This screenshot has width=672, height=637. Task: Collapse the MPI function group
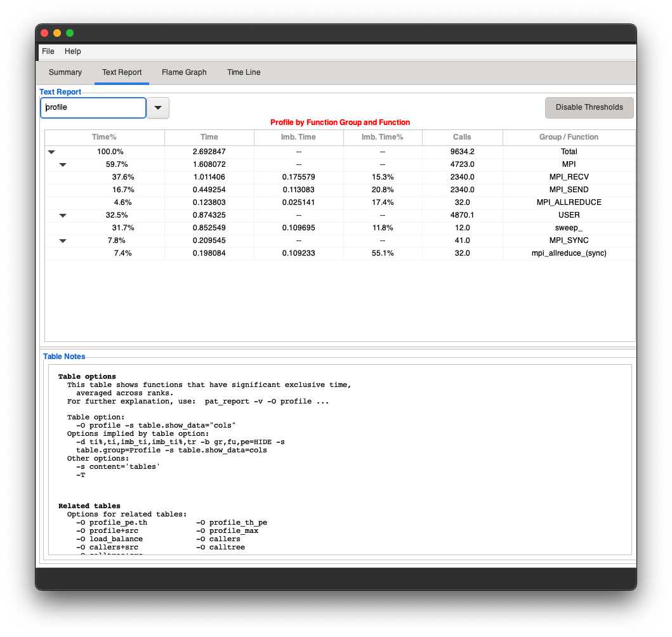coord(62,164)
